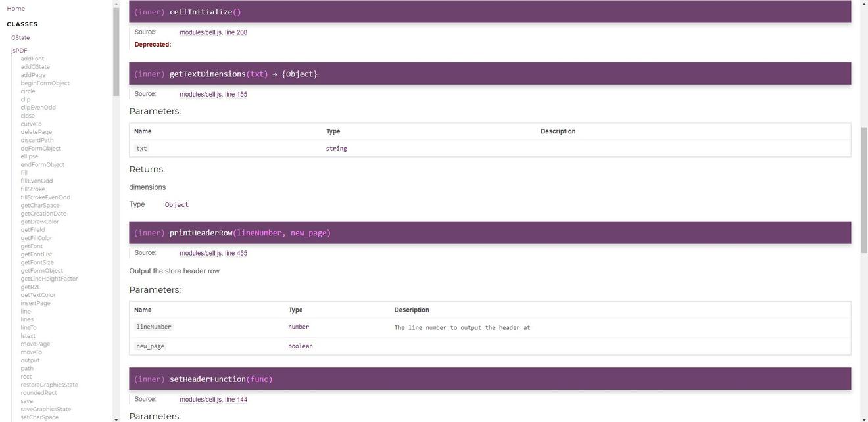This screenshot has width=868, height=422.
Task: Select getFontList in the sidebar
Action: [x=36, y=254]
